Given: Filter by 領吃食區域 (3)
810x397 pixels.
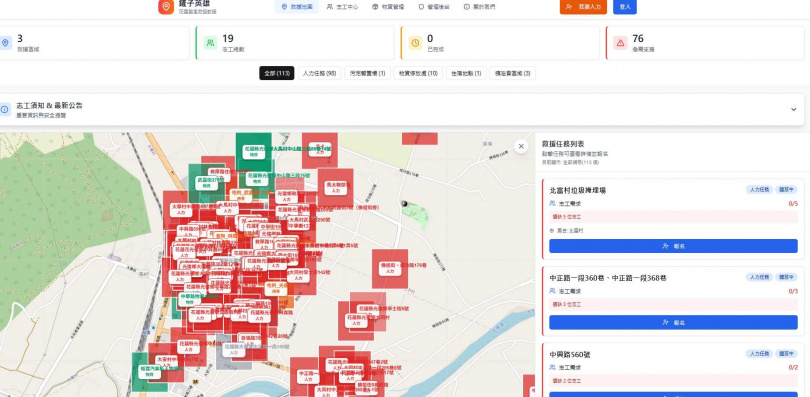Looking at the screenshot, I should (x=512, y=73).
